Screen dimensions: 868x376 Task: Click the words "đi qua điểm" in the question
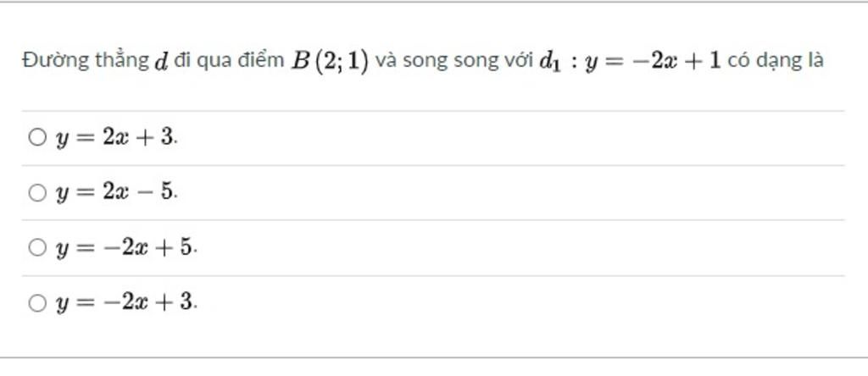[229, 60]
